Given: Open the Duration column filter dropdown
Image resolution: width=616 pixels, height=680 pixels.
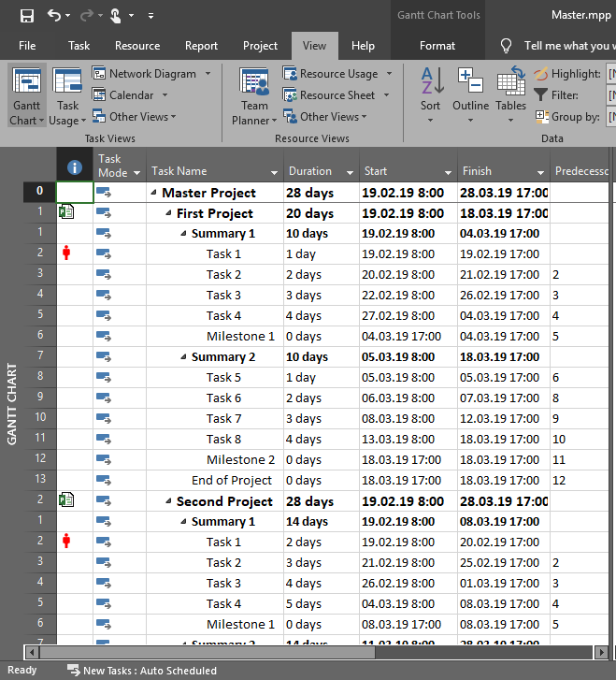Looking at the screenshot, I should pyautogui.click(x=350, y=172).
